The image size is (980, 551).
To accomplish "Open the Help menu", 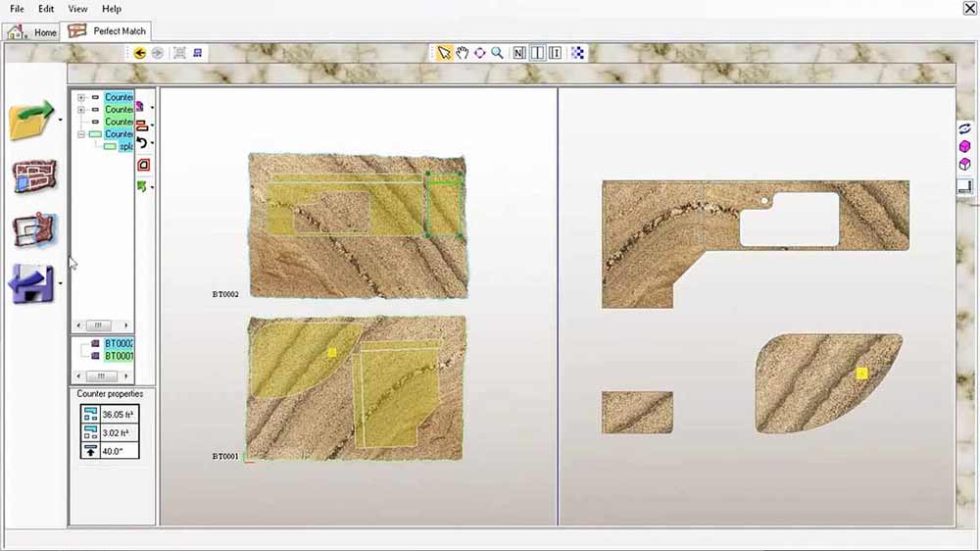I will [112, 9].
